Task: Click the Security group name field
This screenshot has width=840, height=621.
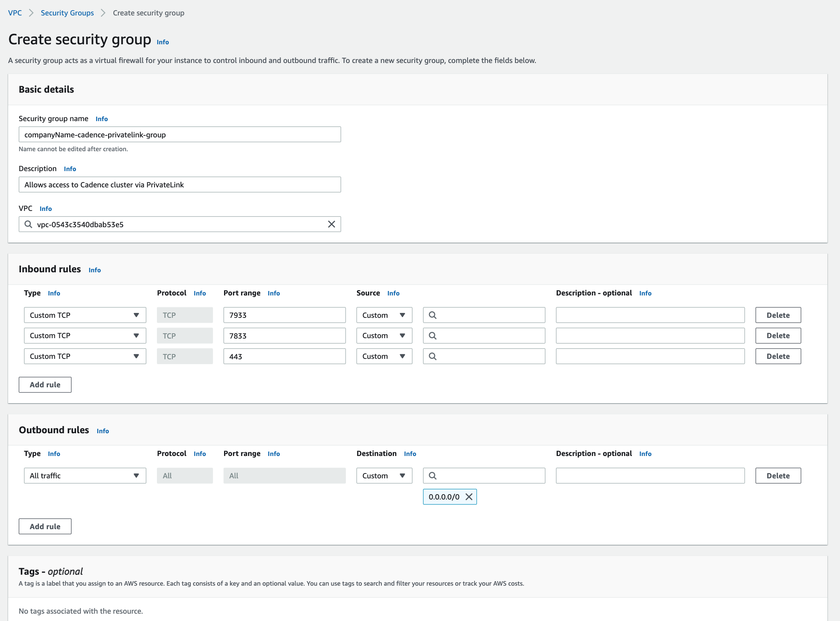Action: [179, 135]
